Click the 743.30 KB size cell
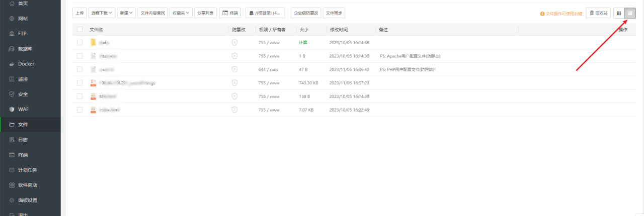Screen dimensions: 644x216 (x=308, y=82)
